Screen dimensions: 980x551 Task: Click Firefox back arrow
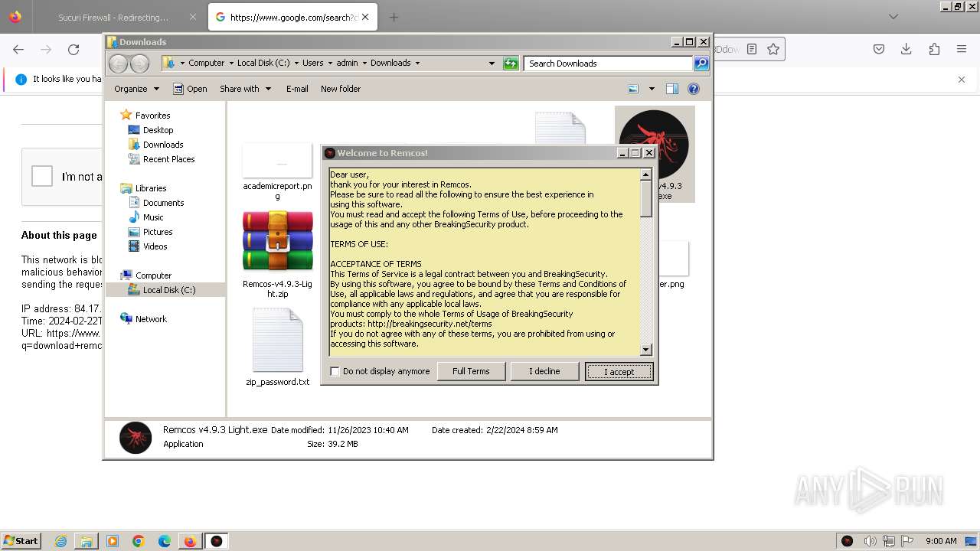pos(18,49)
